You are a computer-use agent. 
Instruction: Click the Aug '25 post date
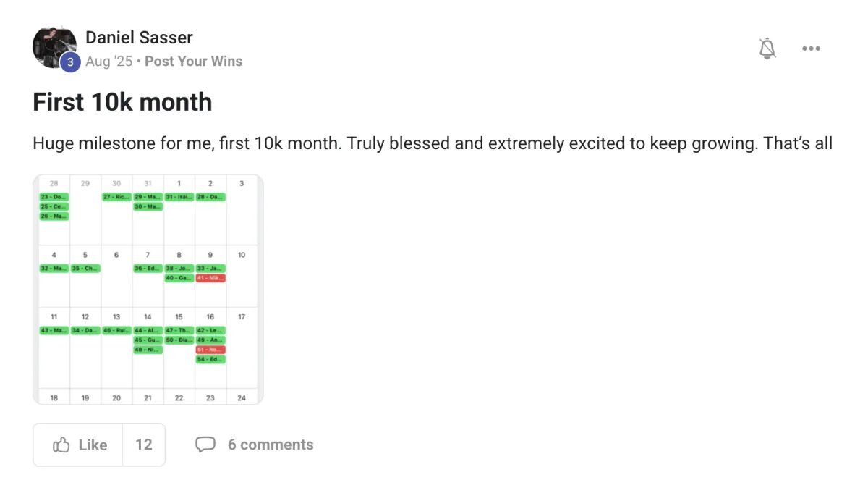109,62
